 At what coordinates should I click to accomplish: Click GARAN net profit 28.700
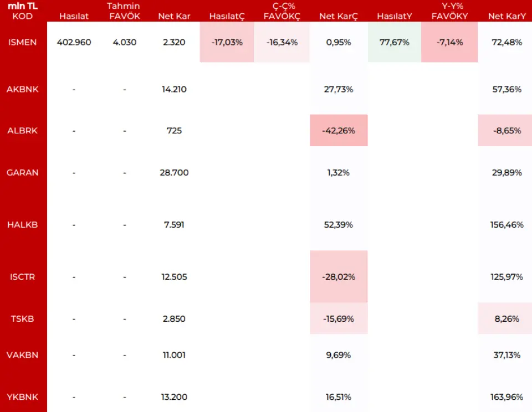pos(174,172)
